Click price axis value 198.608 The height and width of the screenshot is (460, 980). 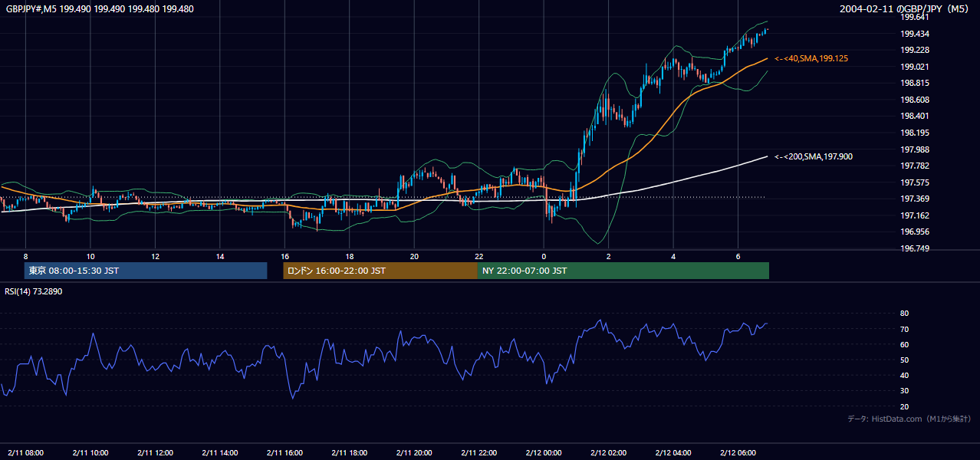click(914, 100)
